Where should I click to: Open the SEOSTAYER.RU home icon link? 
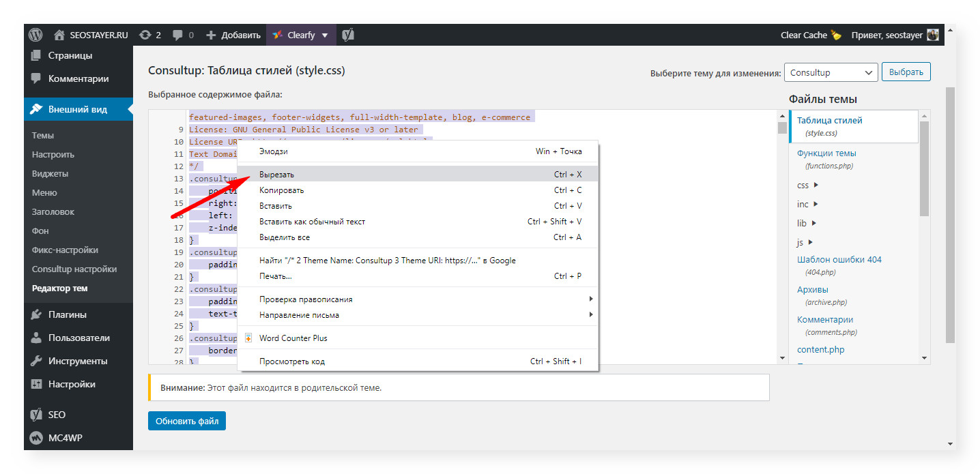pyautogui.click(x=59, y=35)
